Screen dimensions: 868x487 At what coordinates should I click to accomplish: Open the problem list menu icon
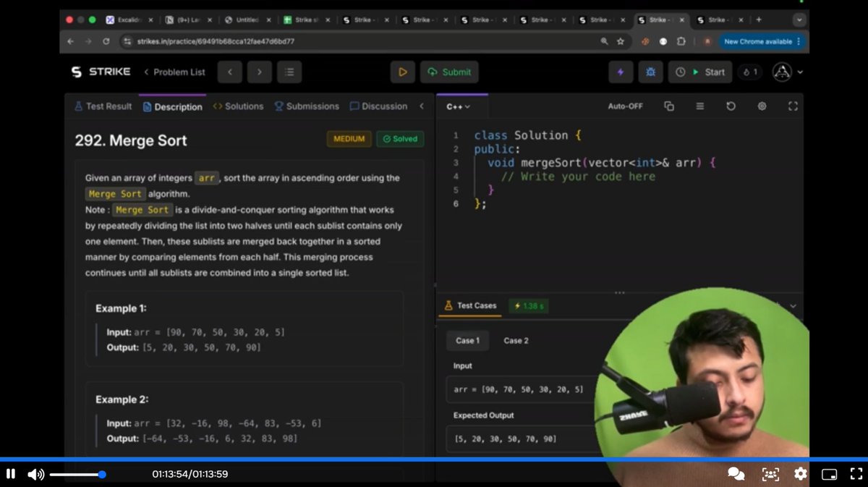coord(289,72)
